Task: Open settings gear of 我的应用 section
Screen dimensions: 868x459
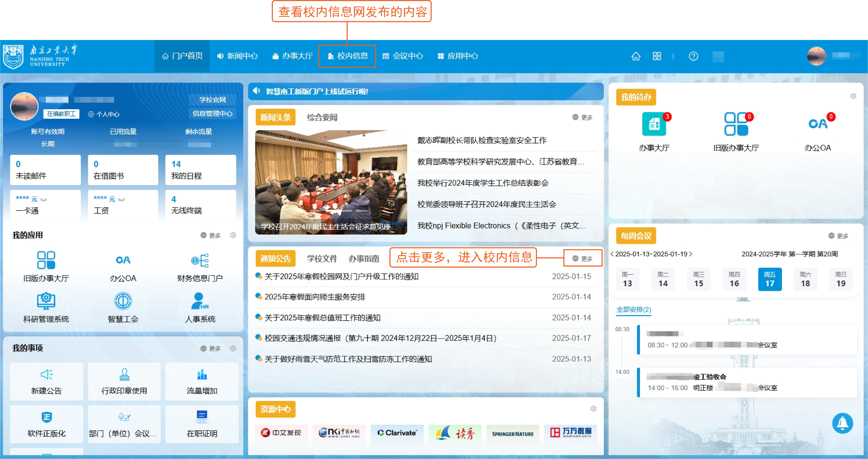Action: pyautogui.click(x=233, y=235)
